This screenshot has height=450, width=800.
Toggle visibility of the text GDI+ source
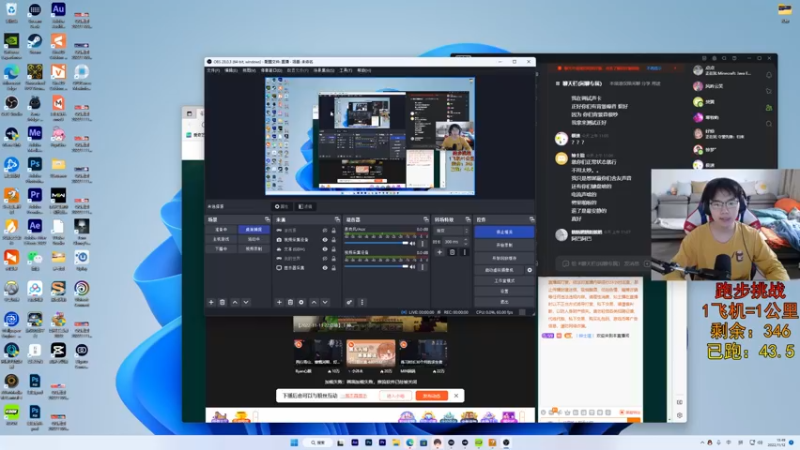[x=325, y=249]
